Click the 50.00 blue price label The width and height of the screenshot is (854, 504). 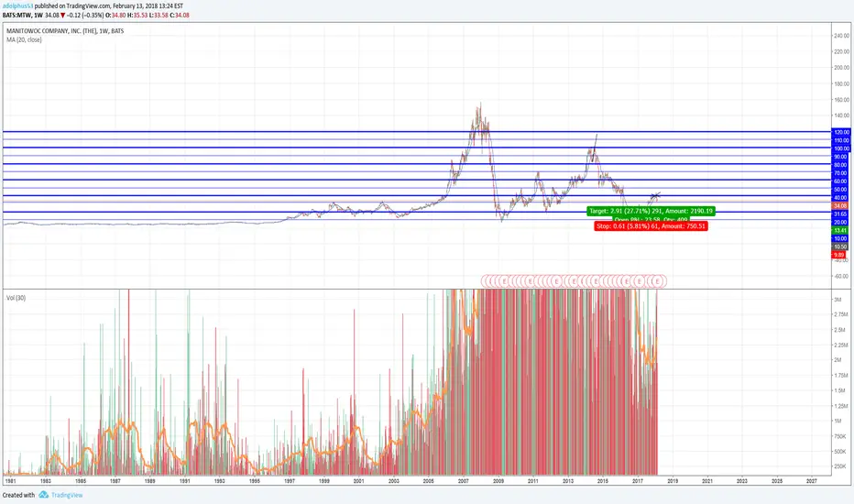pyautogui.click(x=841, y=189)
